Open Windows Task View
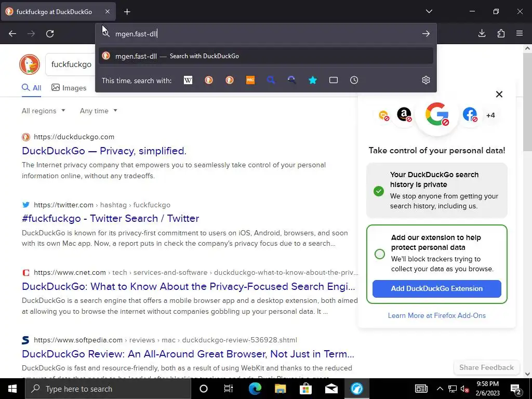This screenshot has height=399, width=532. pos(229,389)
